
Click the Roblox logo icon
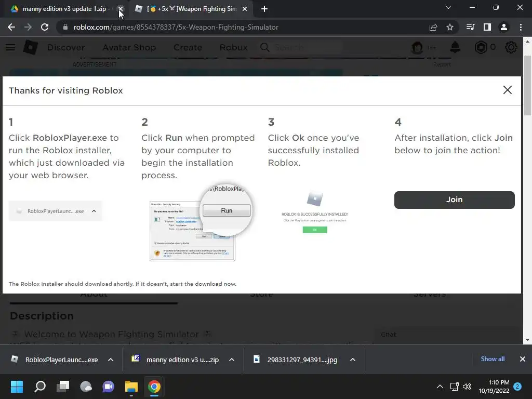[30, 47]
